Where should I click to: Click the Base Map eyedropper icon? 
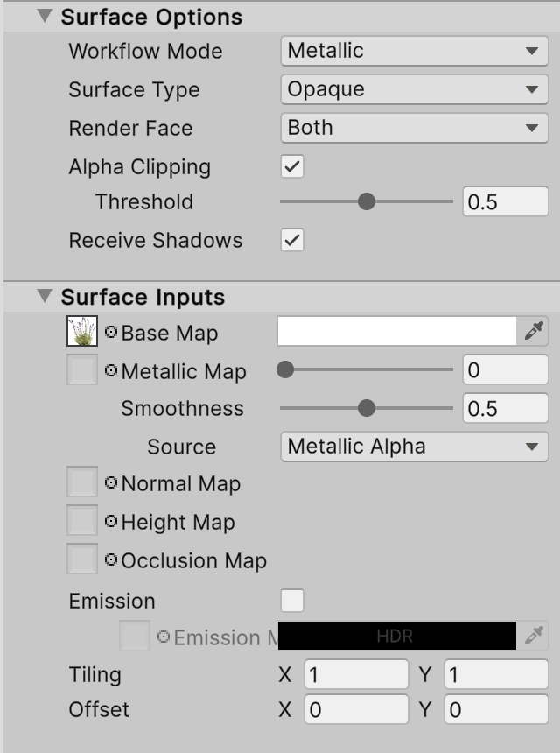(x=534, y=331)
